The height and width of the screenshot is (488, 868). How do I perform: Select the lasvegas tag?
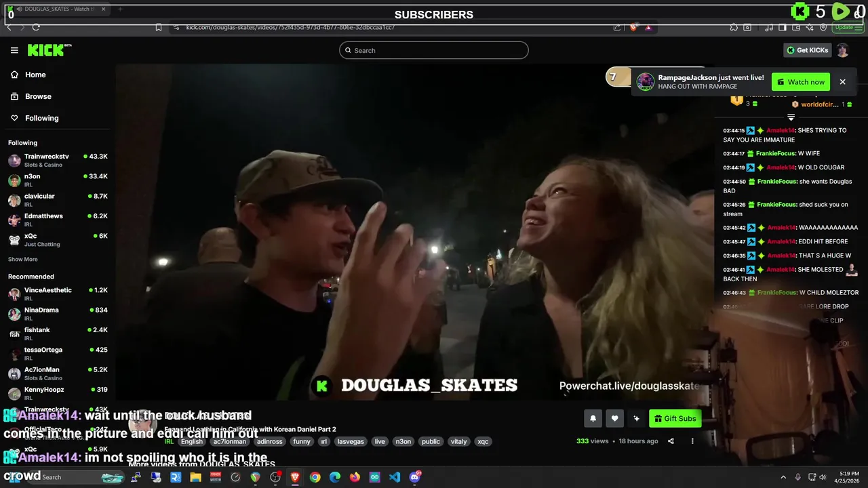click(x=351, y=441)
